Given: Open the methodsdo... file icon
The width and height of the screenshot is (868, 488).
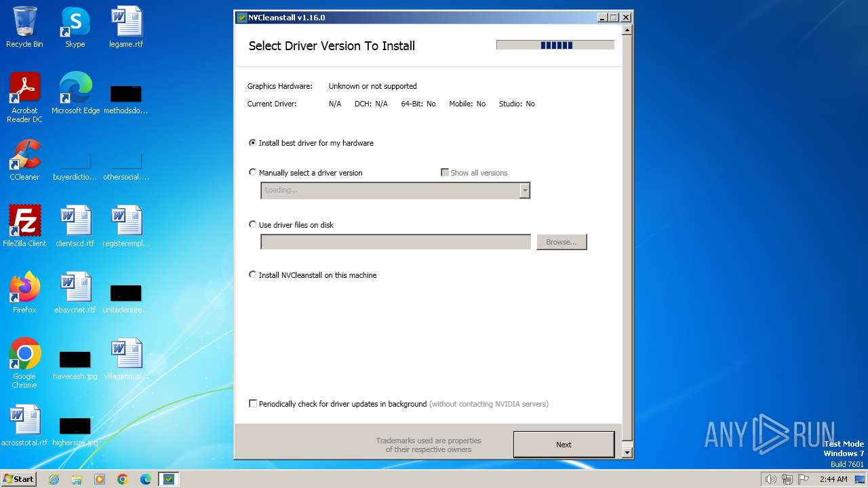Looking at the screenshot, I should click(126, 99).
